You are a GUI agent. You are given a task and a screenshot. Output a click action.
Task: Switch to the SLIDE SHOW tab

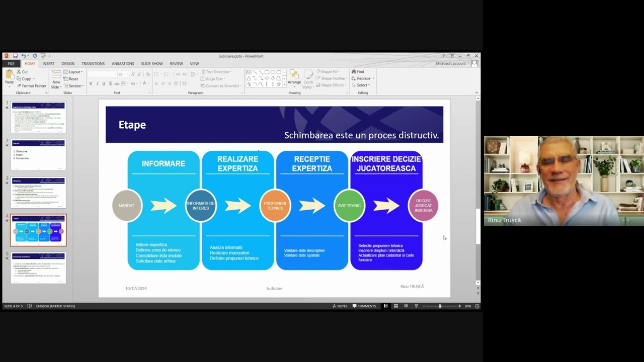(152, 64)
